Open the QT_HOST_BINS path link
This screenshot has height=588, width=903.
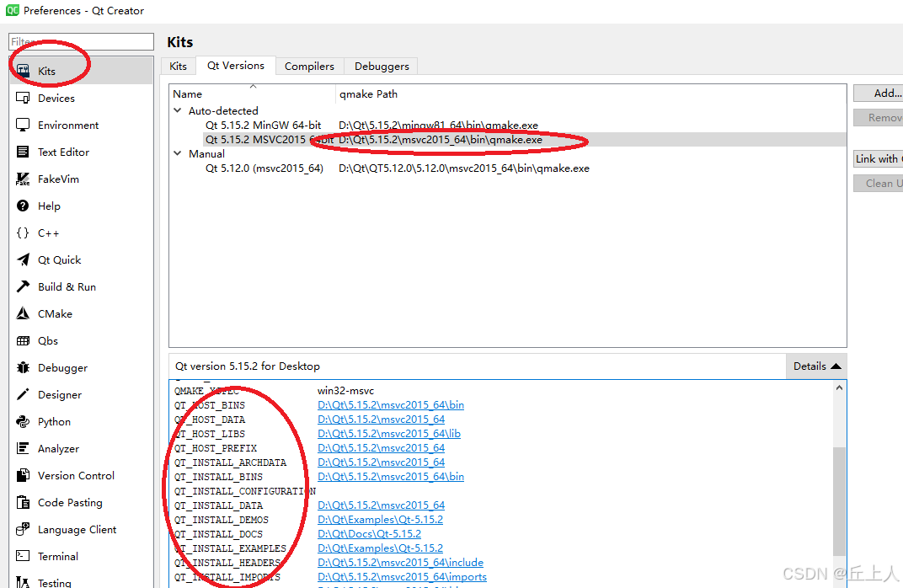click(x=390, y=404)
